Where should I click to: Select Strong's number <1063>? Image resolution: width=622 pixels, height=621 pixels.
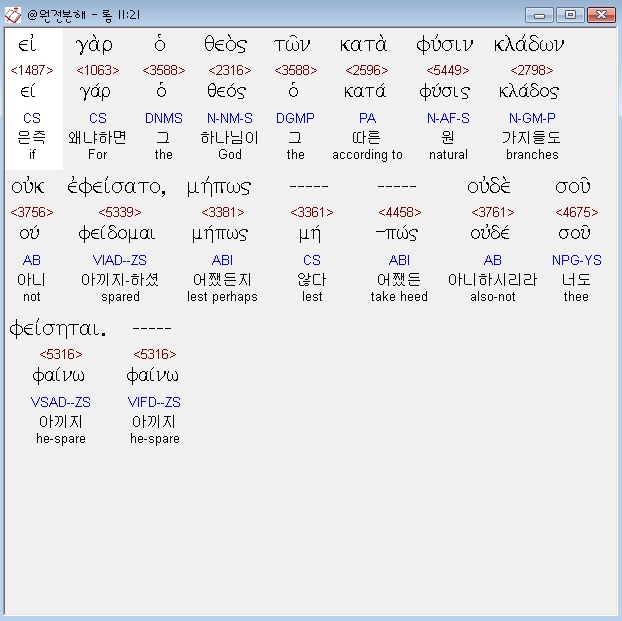tap(98, 70)
